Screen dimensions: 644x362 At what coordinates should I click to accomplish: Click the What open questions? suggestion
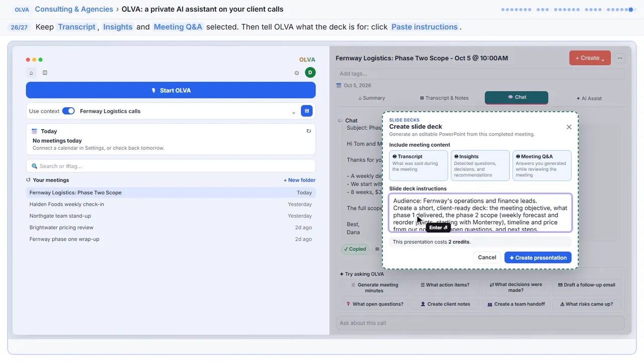[374, 304]
